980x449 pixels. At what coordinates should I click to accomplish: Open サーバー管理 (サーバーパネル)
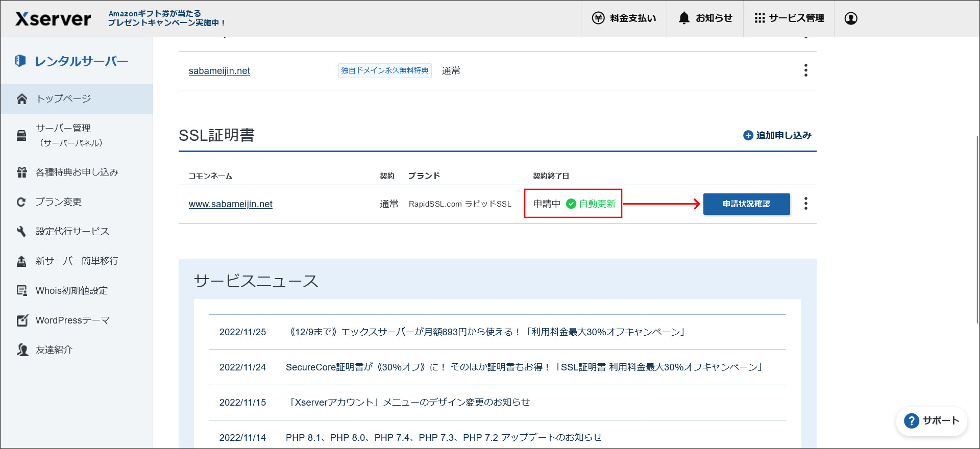77,135
